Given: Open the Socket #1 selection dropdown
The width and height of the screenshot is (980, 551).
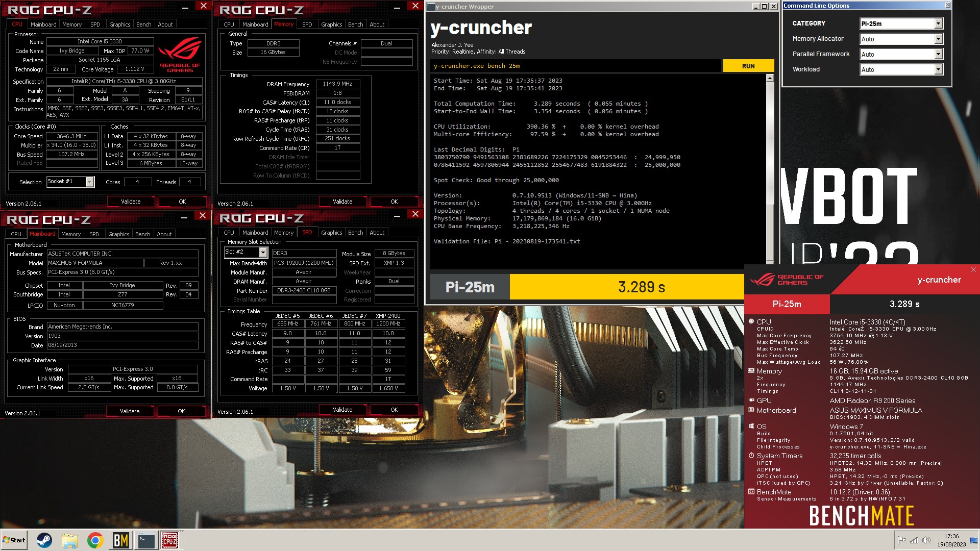Looking at the screenshot, I should pyautogui.click(x=90, y=182).
